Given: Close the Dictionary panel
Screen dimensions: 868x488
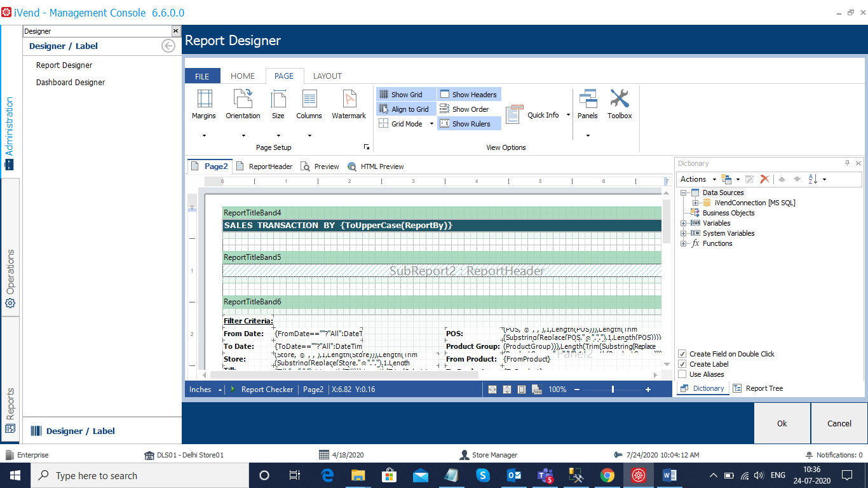Looking at the screenshot, I should (x=858, y=163).
